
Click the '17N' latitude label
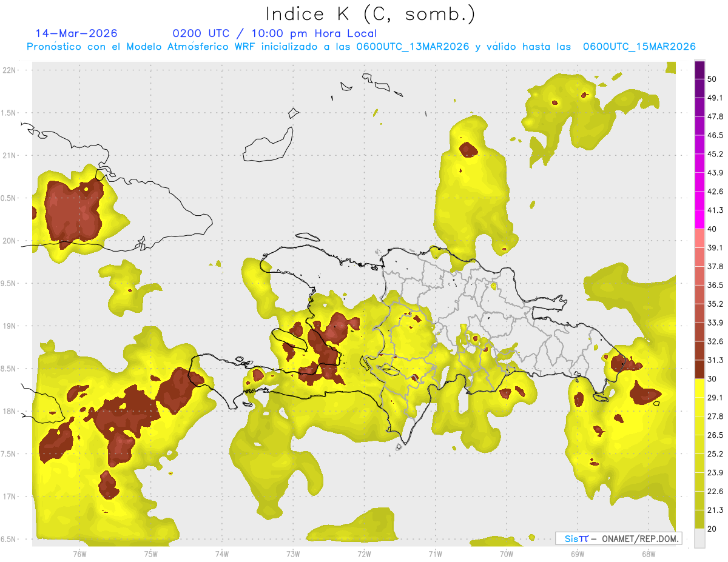(9, 497)
